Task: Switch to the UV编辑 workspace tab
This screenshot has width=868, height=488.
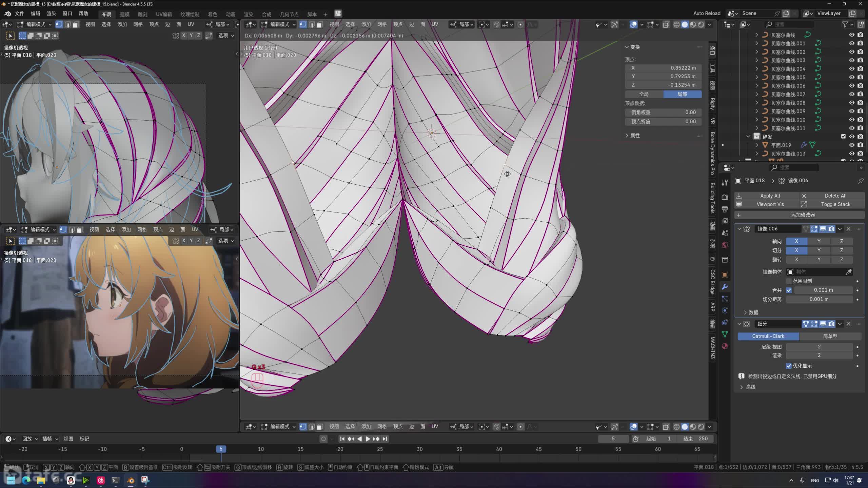Action: tap(164, 14)
